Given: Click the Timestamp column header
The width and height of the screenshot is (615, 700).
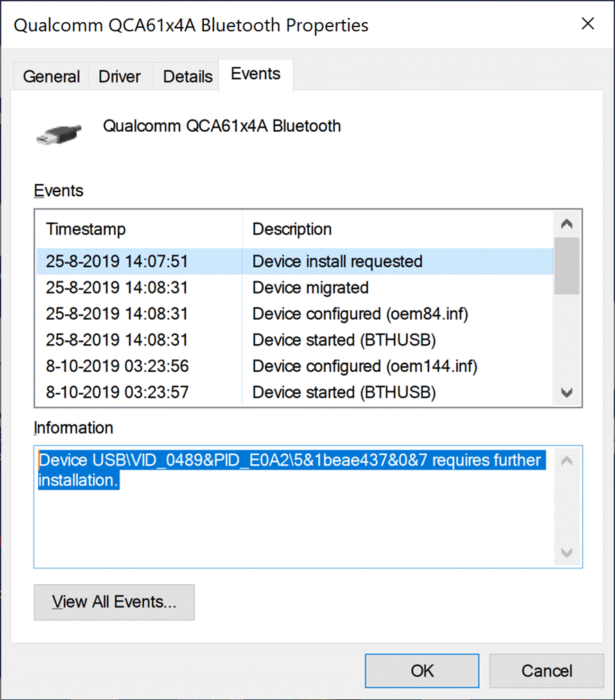Looking at the screenshot, I should (x=139, y=230).
